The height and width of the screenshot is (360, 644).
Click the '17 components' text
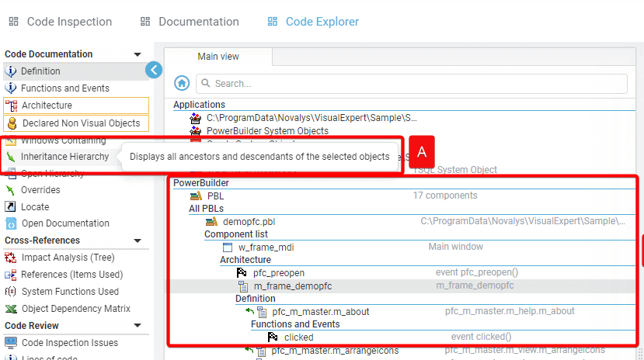tap(445, 196)
